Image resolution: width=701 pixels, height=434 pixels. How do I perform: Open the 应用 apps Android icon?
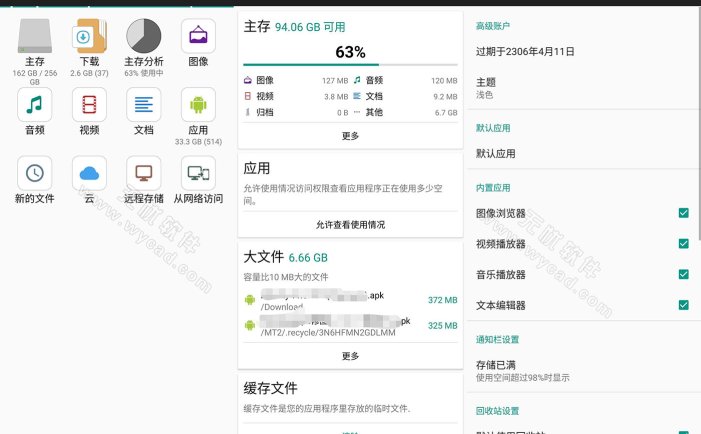pos(198,105)
